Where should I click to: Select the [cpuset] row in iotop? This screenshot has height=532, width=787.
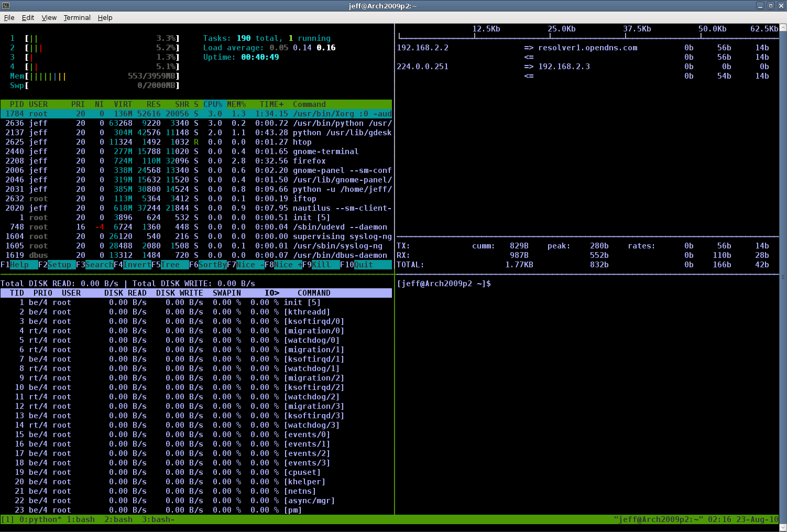click(196, 472)
